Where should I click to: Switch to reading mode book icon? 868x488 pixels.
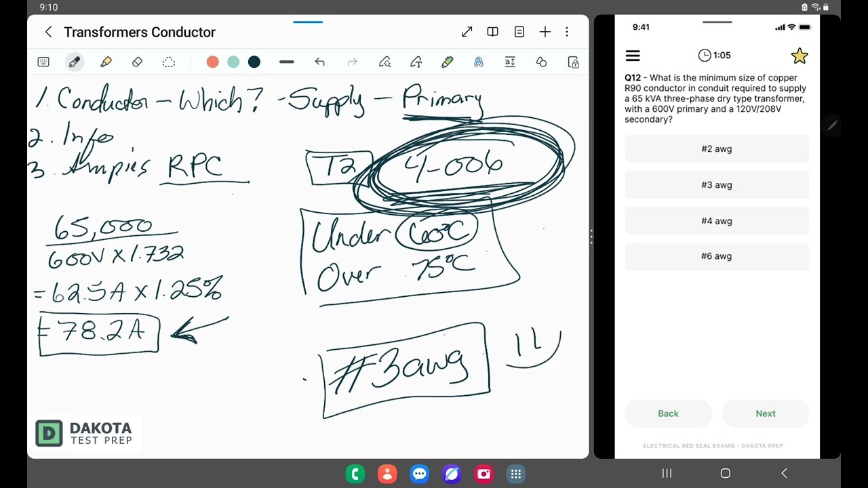[493, 32]
